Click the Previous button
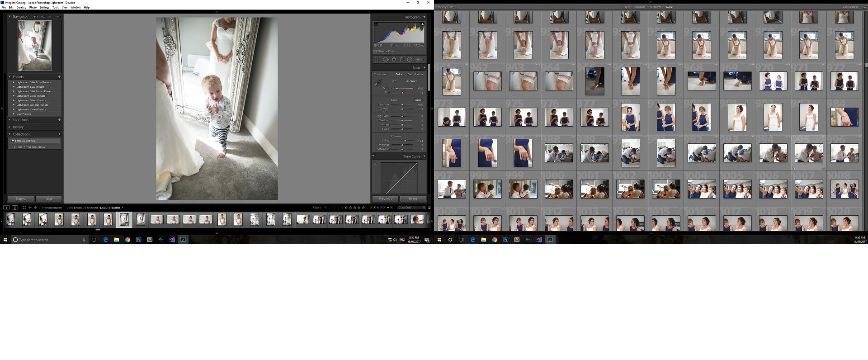Image resolution: width=868 pixels, height=360 pixels. coord(385,199)
